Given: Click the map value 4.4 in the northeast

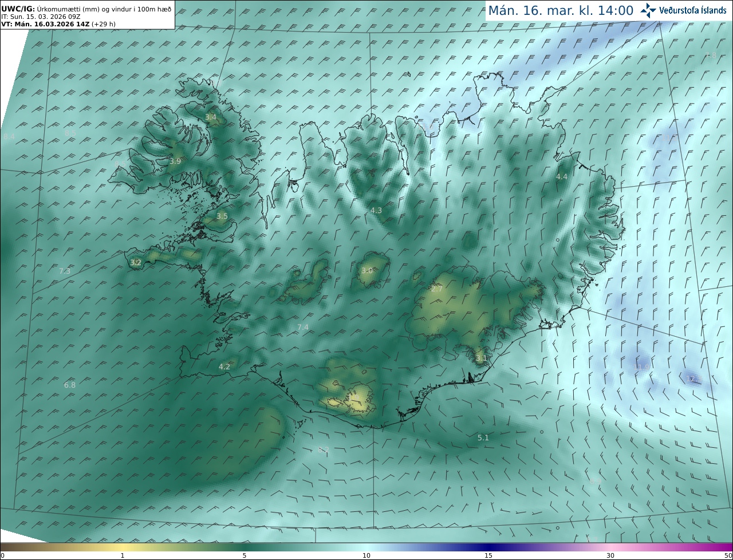Looking at the screenshot, I should tap(562, 177).
